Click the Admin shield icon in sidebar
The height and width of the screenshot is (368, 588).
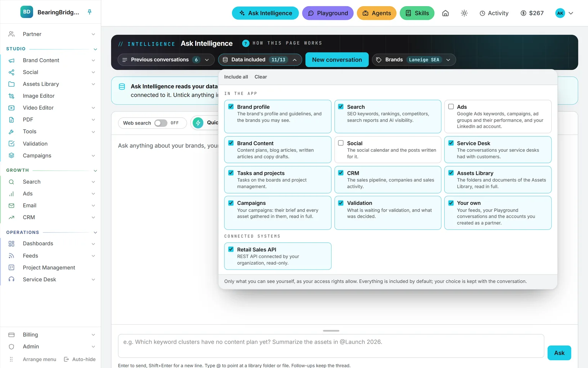click(11, 347)
